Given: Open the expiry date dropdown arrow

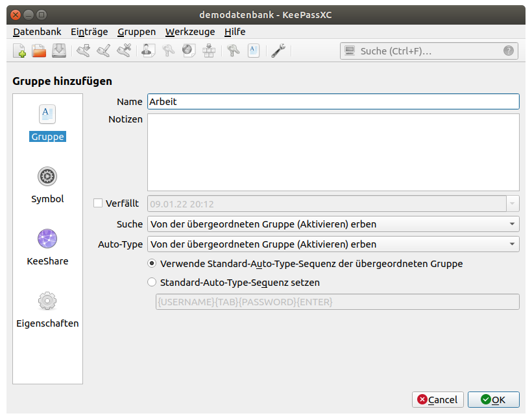Looking at the screenshot, I should point(513,204).
